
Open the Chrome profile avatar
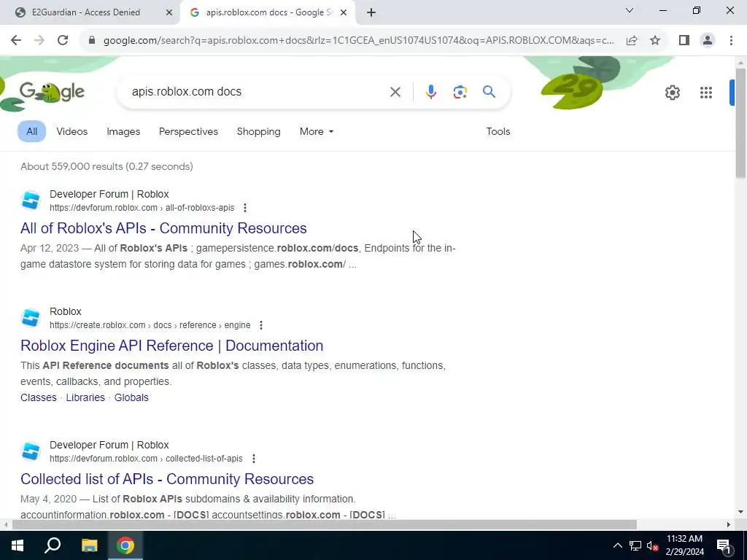point(708,41)
